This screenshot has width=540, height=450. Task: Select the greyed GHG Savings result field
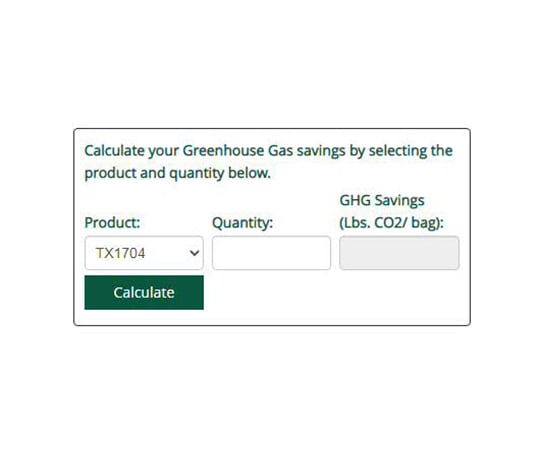399,253
